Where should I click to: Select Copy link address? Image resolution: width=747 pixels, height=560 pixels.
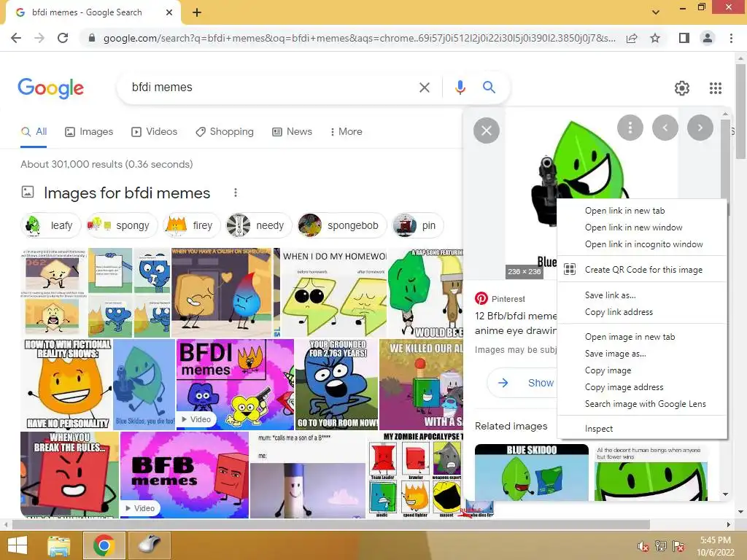coord(642,312)
